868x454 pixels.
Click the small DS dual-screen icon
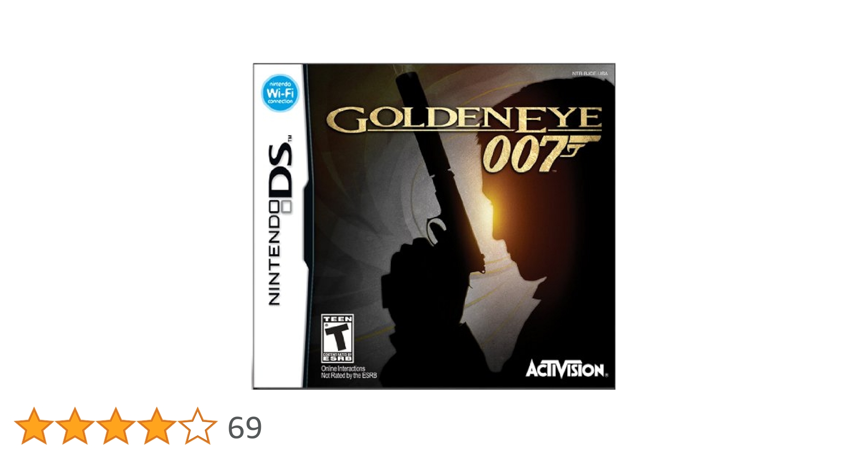pos(286,208)
